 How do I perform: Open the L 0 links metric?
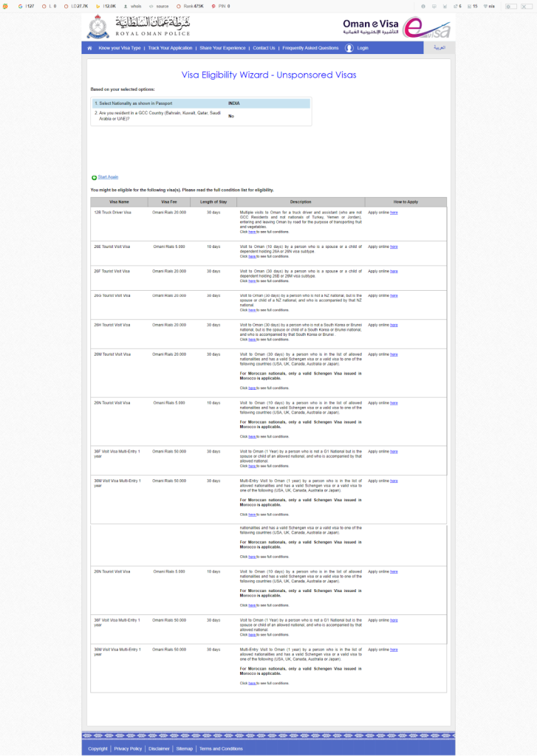[49, 6]
